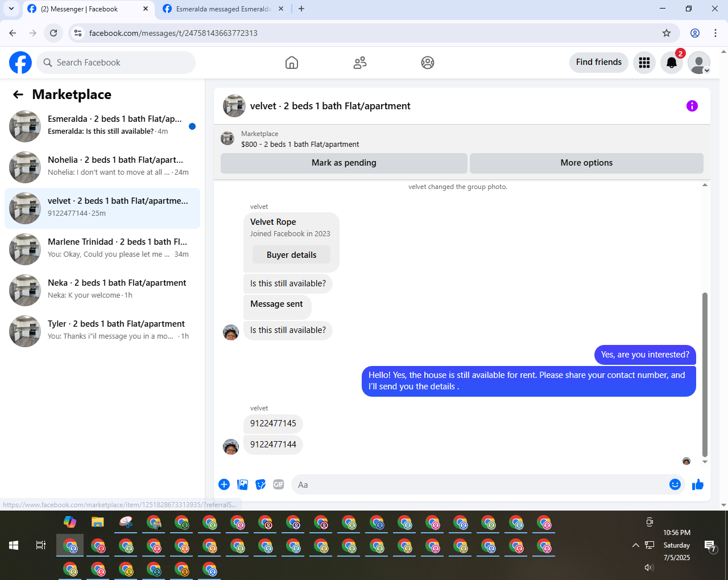Click the Mark as pending button

pyautogui.click(x=344, y=163)
